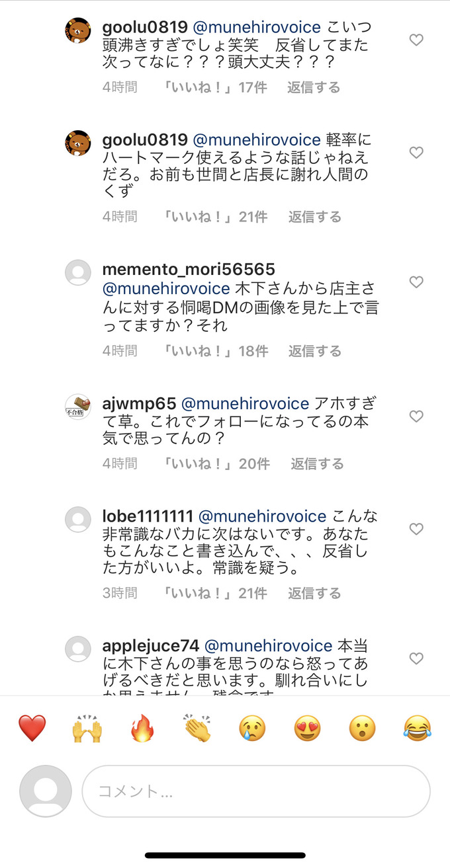Like memento_mori56565's comment with heart
This screenshot has width=450, height=868.
(x=416, y=282)
